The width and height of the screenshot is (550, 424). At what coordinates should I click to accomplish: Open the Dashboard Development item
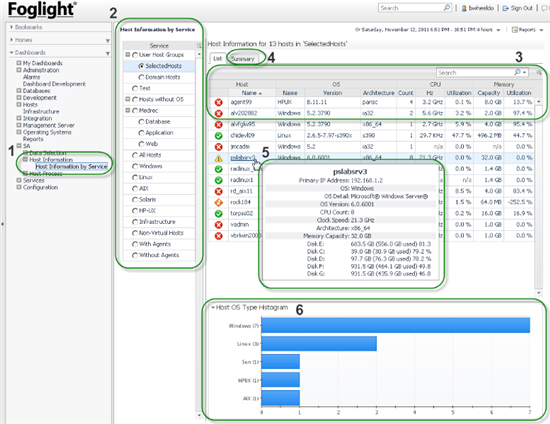pos(54,84)
